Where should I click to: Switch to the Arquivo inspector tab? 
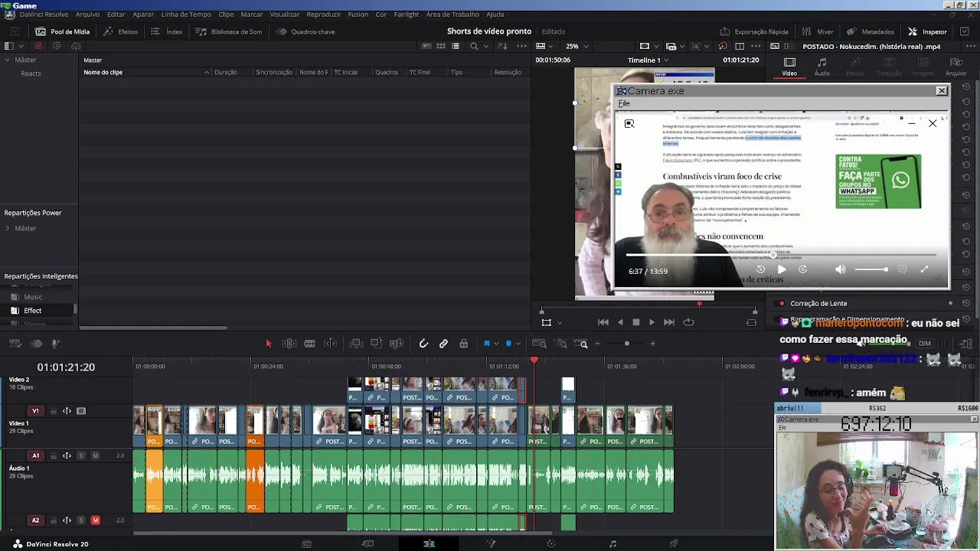click(956, 67)
